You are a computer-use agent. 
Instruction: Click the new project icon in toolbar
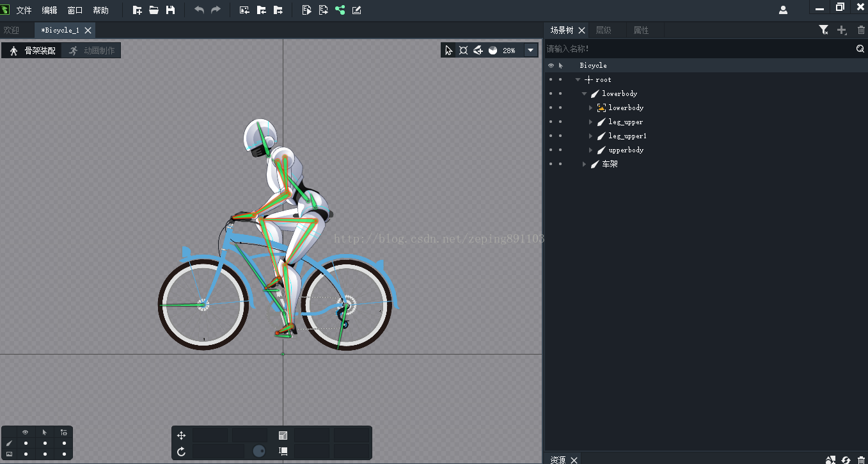[138, 10]
